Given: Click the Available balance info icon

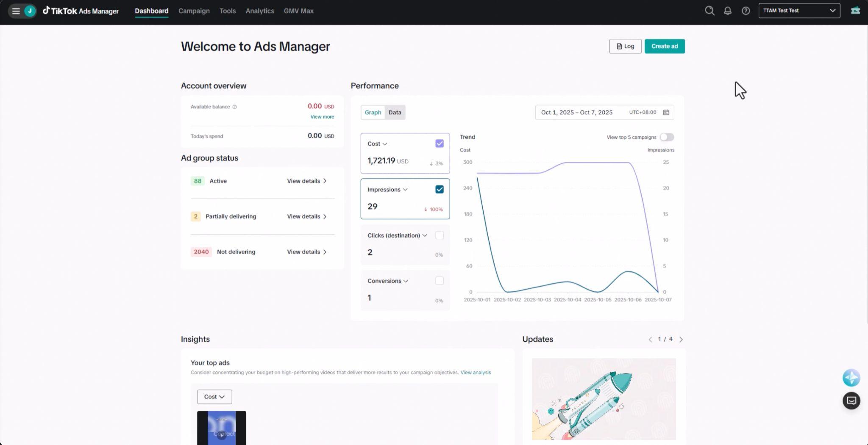Looking at the screenshot, I should tap(234, 107).
